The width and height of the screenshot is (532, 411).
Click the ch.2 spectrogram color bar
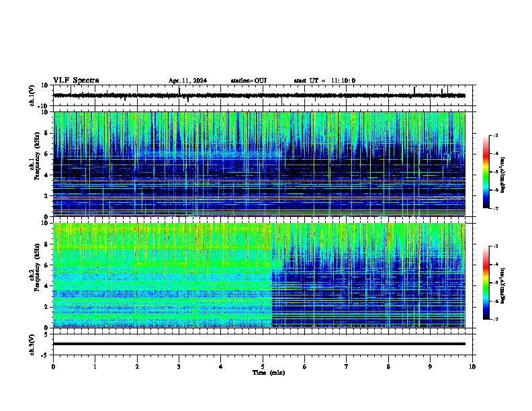tap(486, 283)
